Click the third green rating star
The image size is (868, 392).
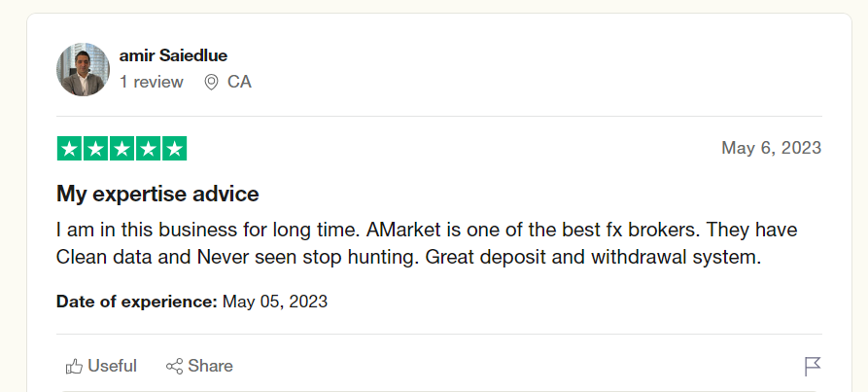coord(122,149)
